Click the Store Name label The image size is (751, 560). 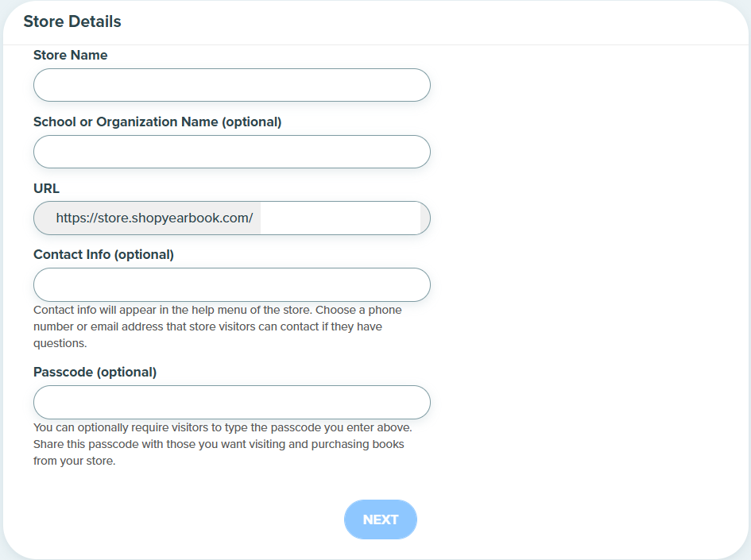[x=71, y=55]
